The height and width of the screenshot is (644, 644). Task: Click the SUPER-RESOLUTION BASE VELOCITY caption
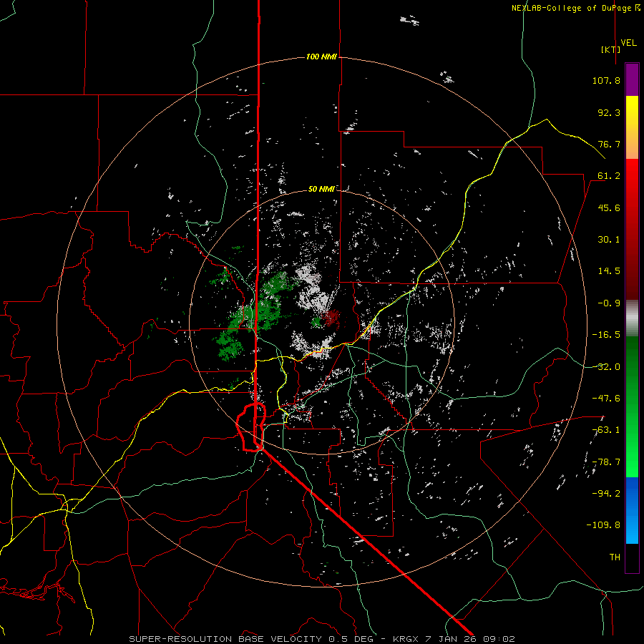[x=225, y=639]
